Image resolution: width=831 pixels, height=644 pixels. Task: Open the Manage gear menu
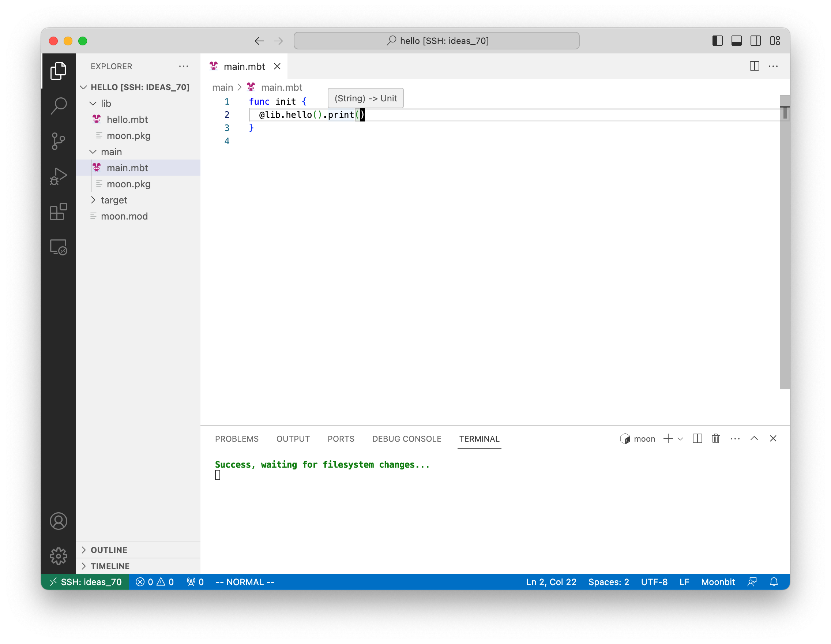pyautogui.click(x=58, y=556)
